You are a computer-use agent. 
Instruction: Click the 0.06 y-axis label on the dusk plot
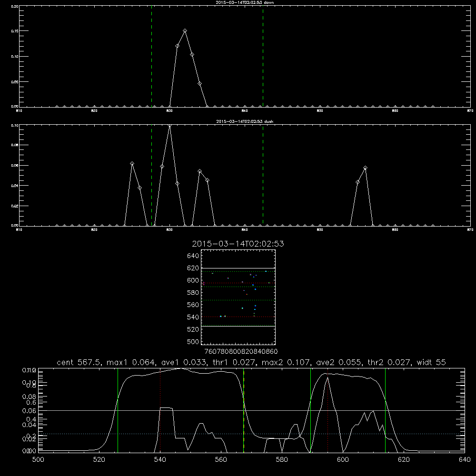pos(15,166)
